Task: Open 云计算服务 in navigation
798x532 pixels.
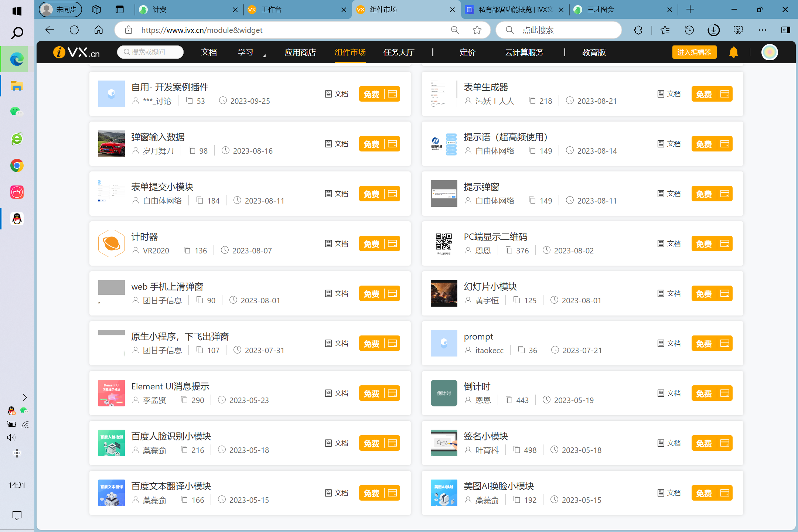Action: click(524, 52)
